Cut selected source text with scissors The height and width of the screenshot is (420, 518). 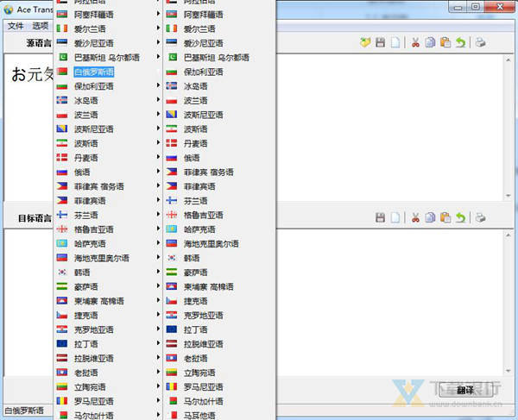click(415, 42)
